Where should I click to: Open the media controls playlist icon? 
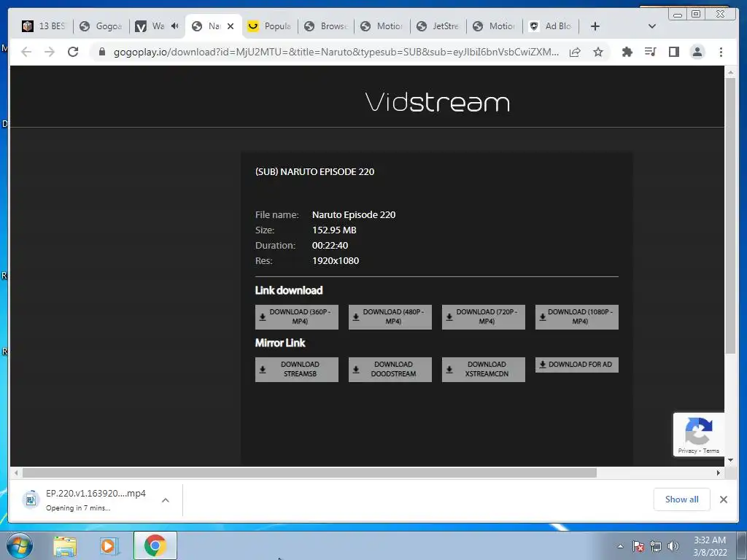coord(650,52)
